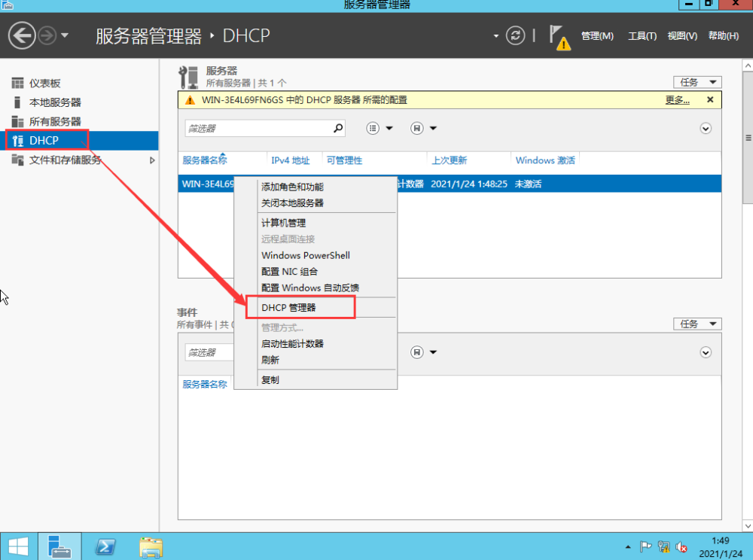Click the yellow warning triangle in notification bar
Screen dimensions: 753x560
click(191, 100)
